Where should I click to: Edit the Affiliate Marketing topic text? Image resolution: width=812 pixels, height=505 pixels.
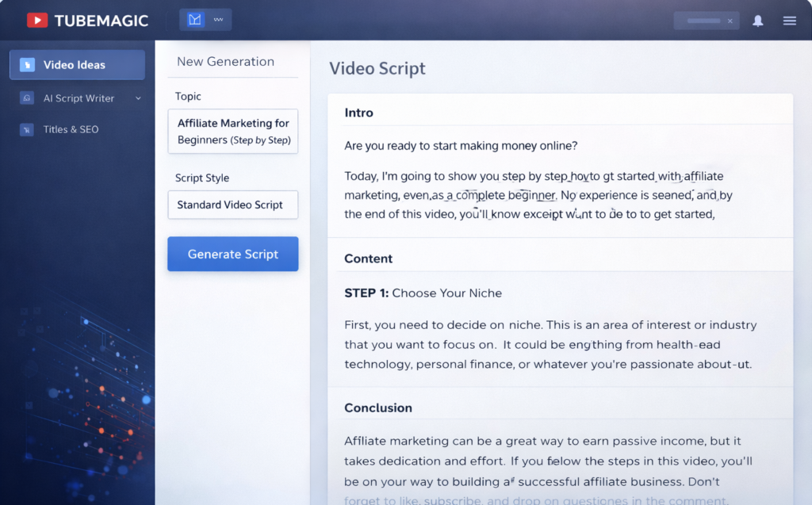click(232, 132)
